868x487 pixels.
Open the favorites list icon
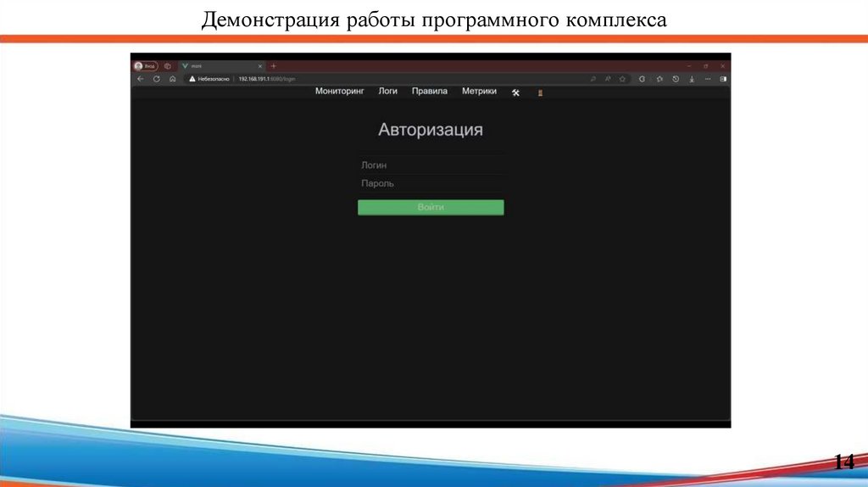tap(659, 79)
